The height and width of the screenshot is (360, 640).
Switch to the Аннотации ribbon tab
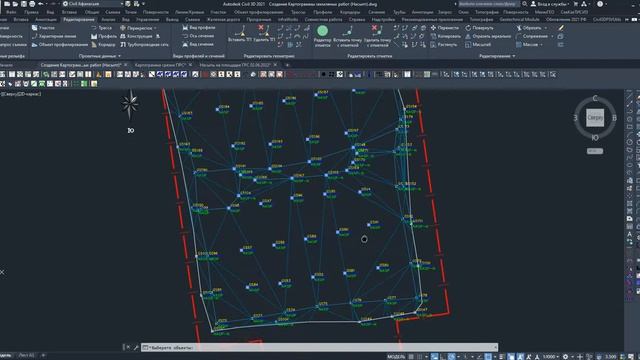tap(45, 19)
